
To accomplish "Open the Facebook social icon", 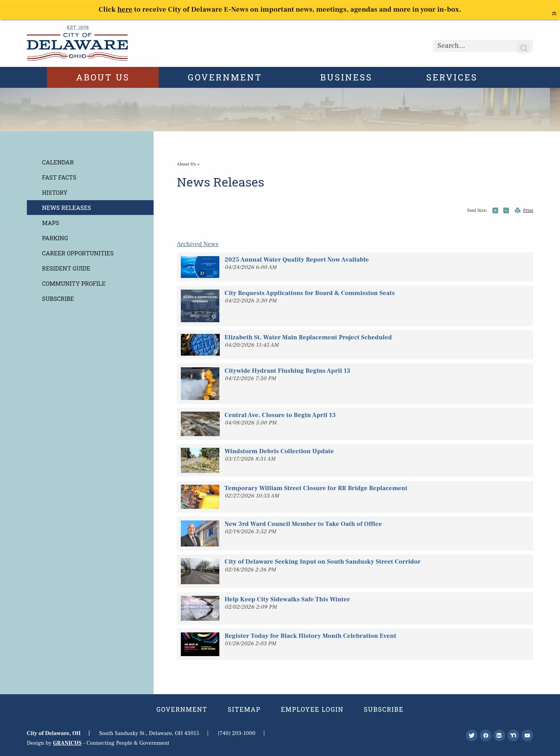I will click(x=485, y=735).
